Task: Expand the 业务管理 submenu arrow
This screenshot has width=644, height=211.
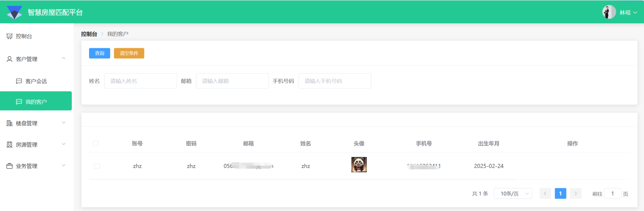Action: (64, 165)
